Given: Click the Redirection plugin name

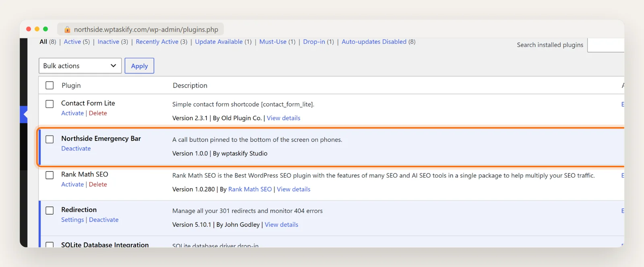Looking at the screenshot, I should pyautogui.click(x=79, y=209).
